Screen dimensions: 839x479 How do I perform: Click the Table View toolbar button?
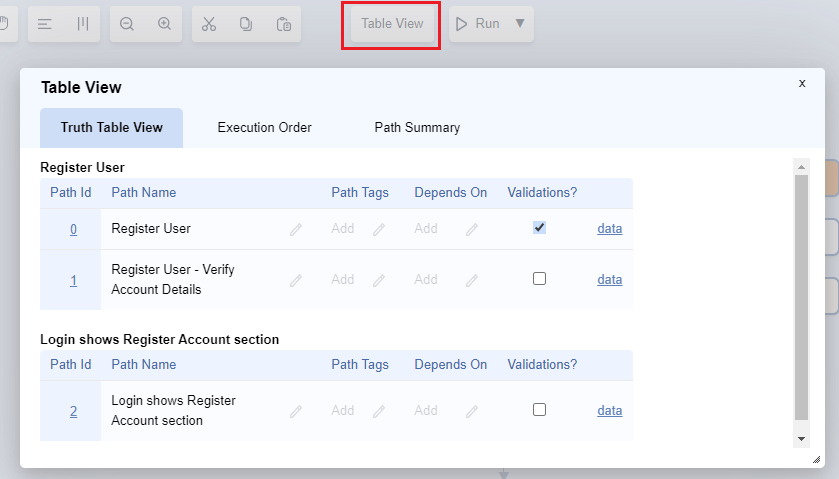(x=392, y=23)
